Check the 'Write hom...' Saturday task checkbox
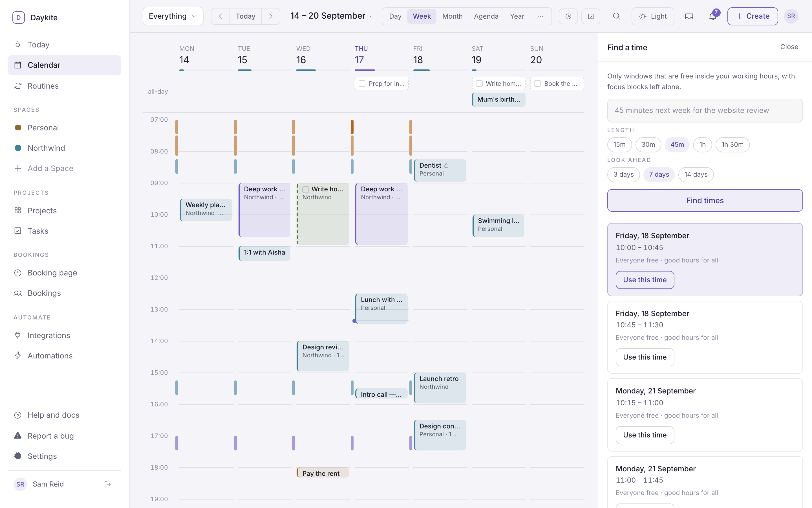Viewport: 812px width, 508px height. [x=479, y=84]
